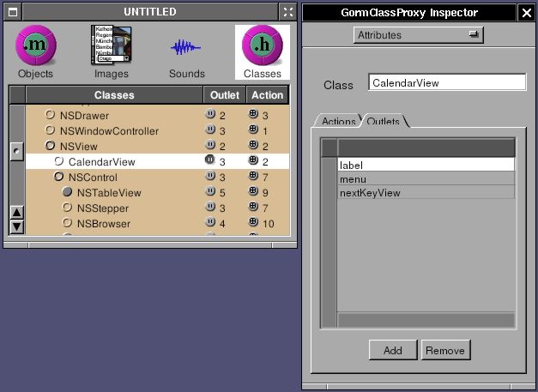538x392 pixels.
Task: Open the Sounds waveform icon
Action: [186, 46]
